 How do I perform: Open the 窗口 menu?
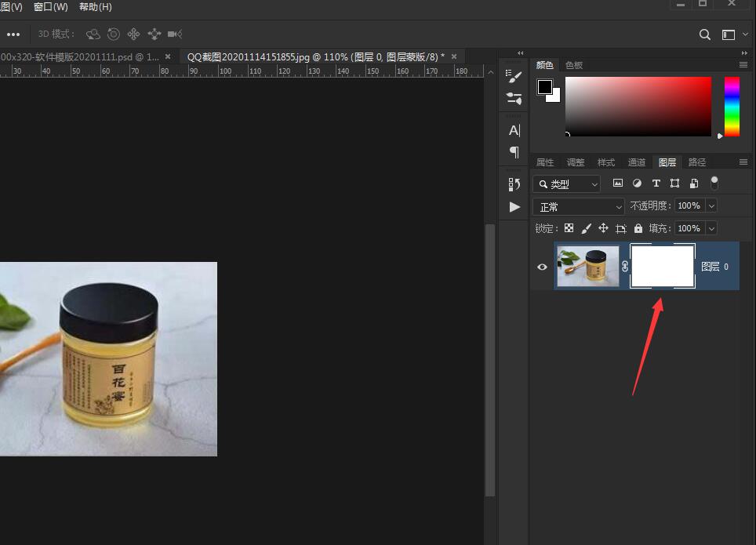coord(50,7)
